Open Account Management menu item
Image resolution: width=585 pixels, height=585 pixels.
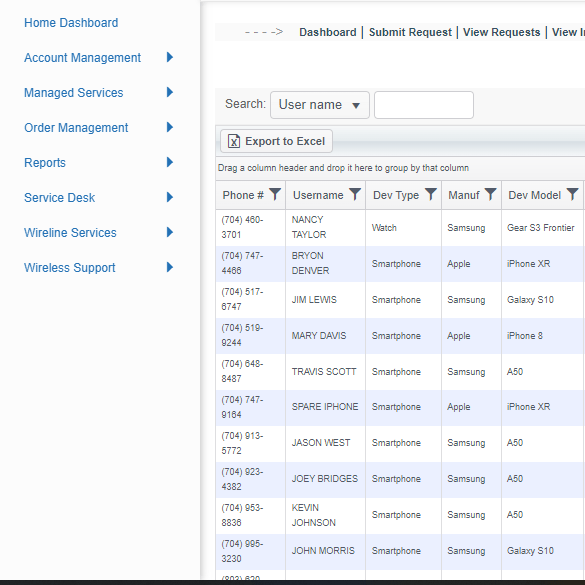coord(82,58)
